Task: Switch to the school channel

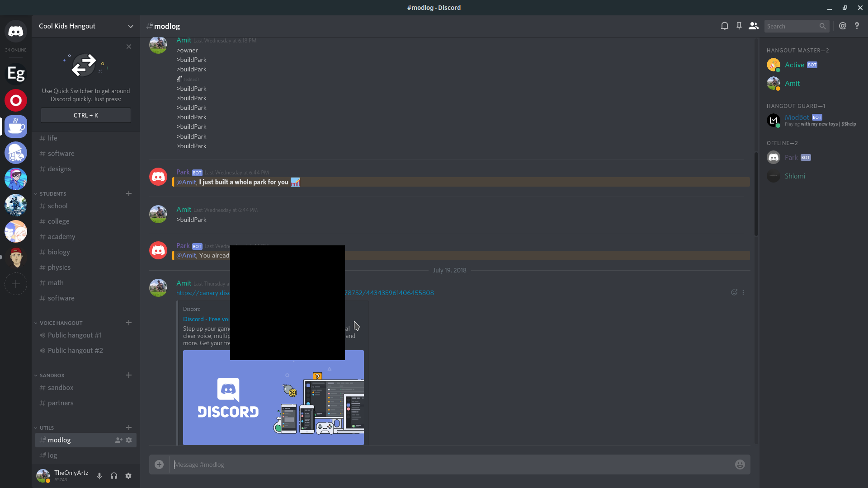Action: pos(86,206)
